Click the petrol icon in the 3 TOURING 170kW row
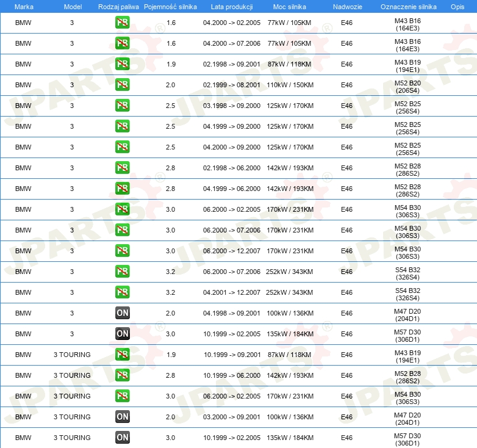Image resolution: width=477 pixels, height=448 pixels. pos(122,396)
